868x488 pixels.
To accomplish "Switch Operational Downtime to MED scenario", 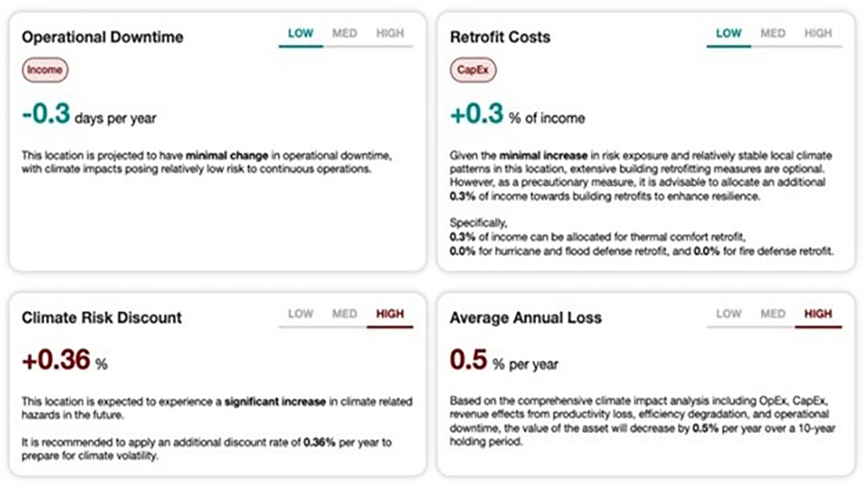I will click(344, 34).
